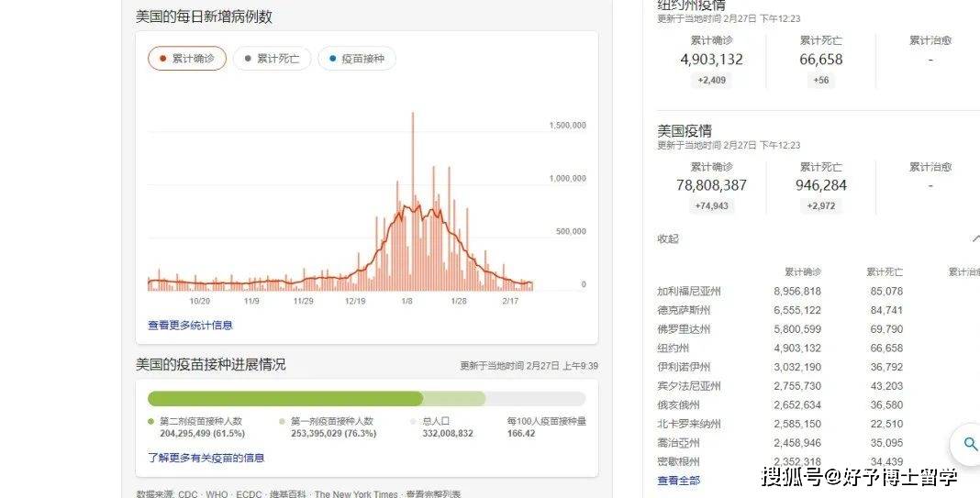Click the +74,943 new cases badge
The width and height of the screenshot is (980, 498).
tap(711, 205)
